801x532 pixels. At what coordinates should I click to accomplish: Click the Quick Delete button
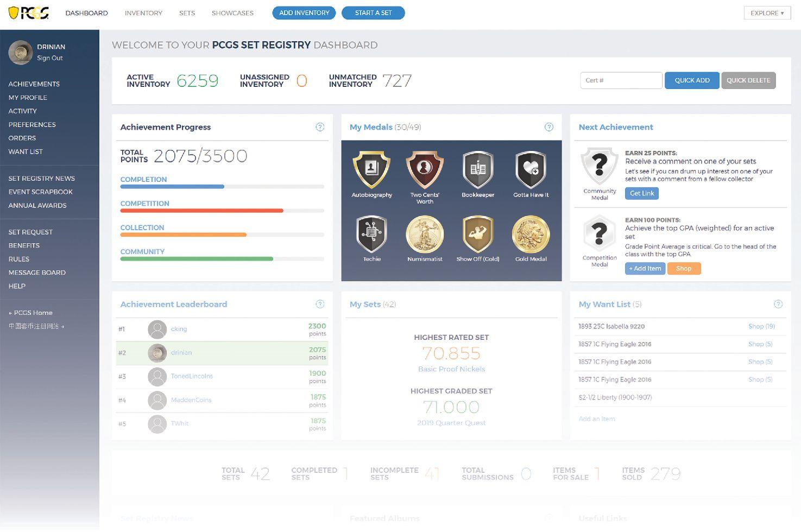tap(748, 80)
